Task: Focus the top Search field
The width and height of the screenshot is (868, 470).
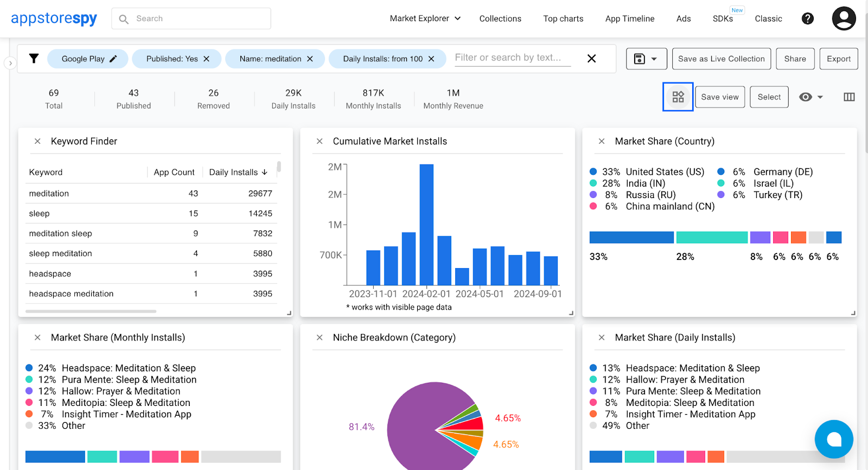Action: (x=191, y=18)
